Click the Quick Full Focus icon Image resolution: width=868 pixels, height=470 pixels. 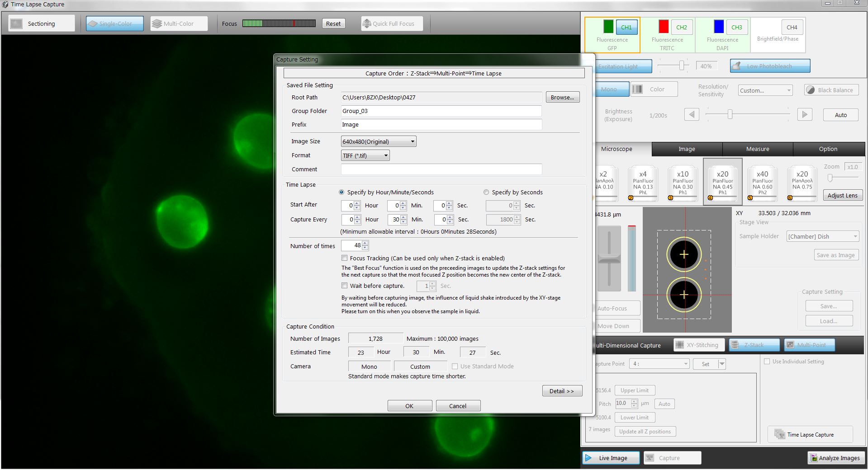point(367,23)
